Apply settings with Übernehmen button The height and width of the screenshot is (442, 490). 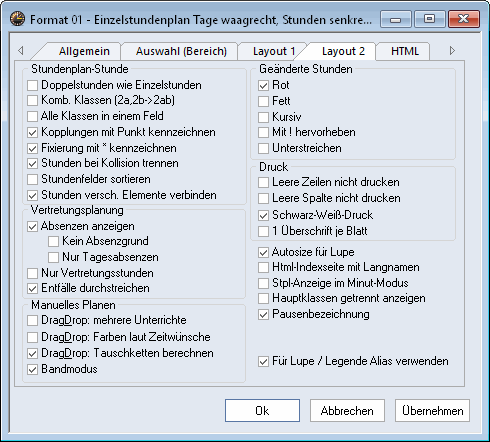[432, 411]
